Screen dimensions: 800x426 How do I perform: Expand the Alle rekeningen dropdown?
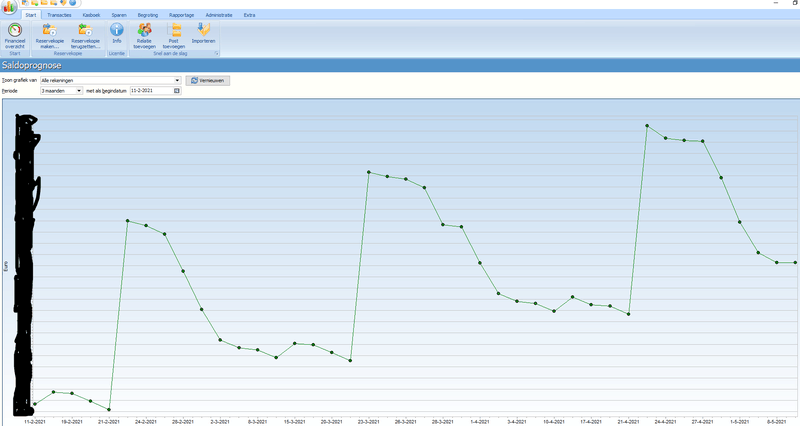[x=177, y=81]
